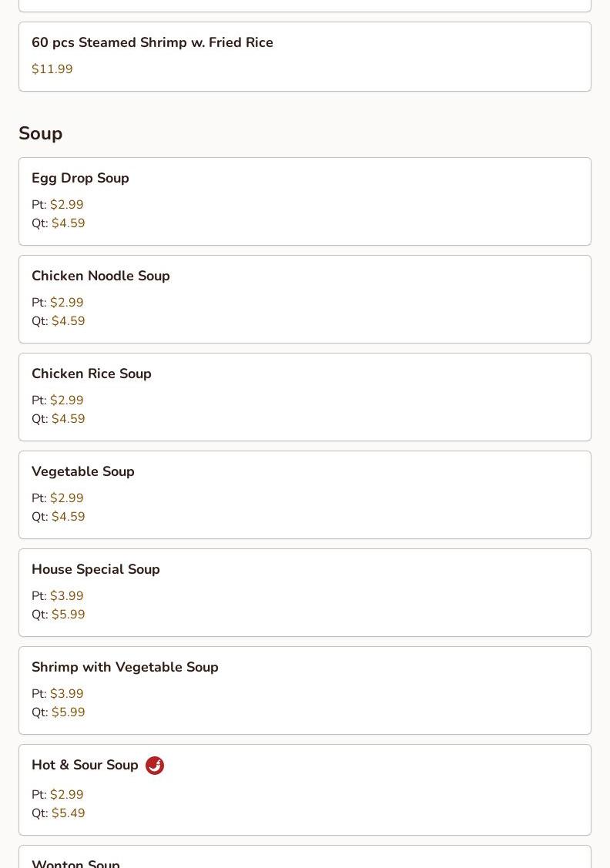
Task: Click the Shrimp with Vegetable Soup quart price
Action: point(69,712)
